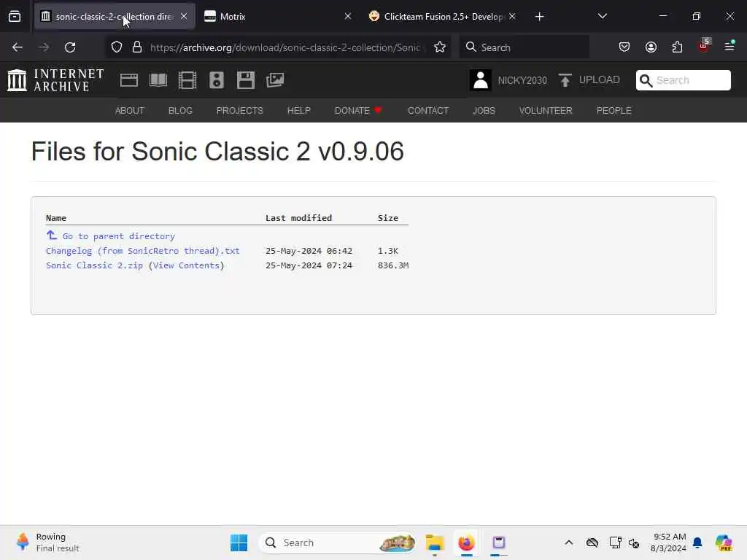Open the VOLUNTEER menu item
Image resolution: width=747 pixels, height=560 pixels.
coord(546,111)
